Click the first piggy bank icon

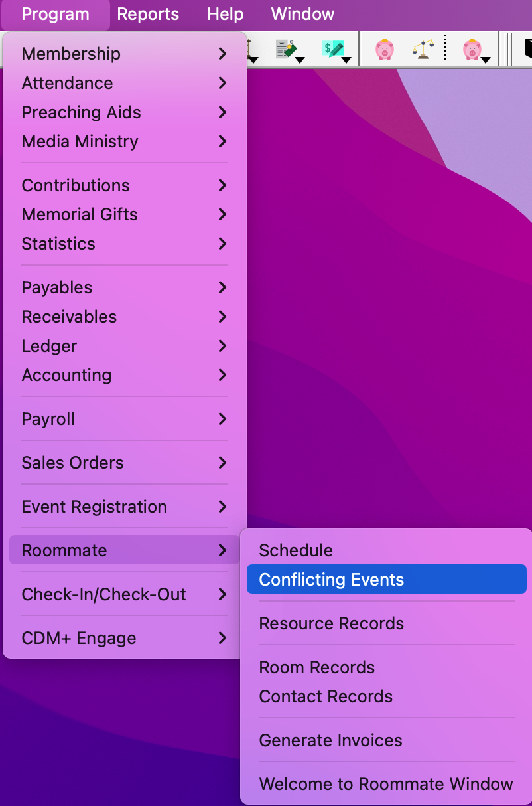click(x=384, y=50)
